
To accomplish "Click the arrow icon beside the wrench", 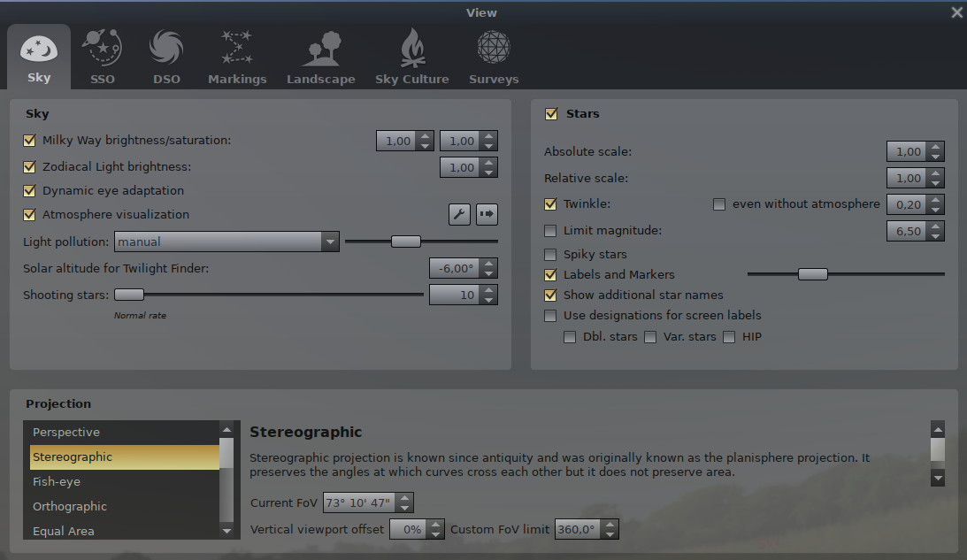I will coord(487,214).
